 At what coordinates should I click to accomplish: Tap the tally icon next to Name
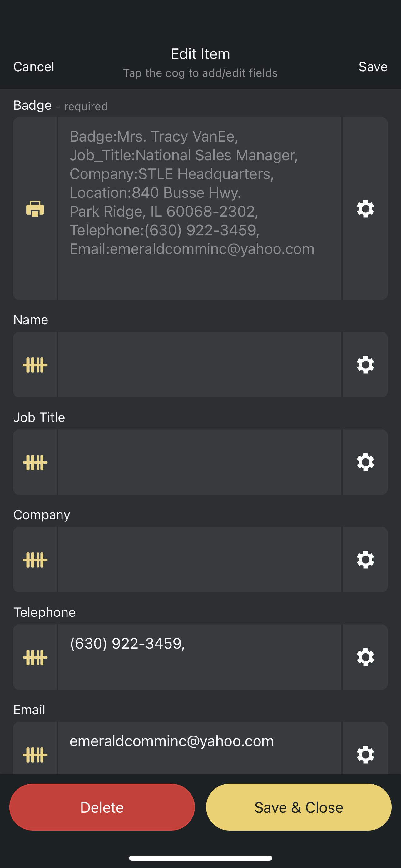35,365
